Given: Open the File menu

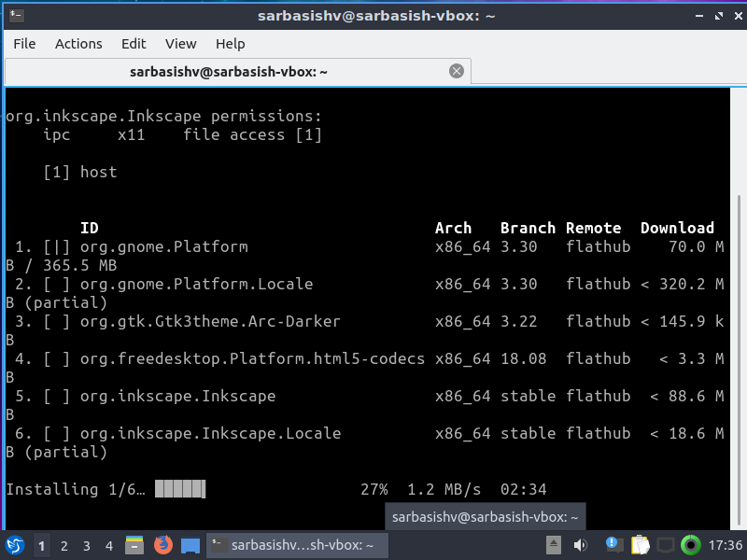Looking at the screenshot, I should (24, 44).
